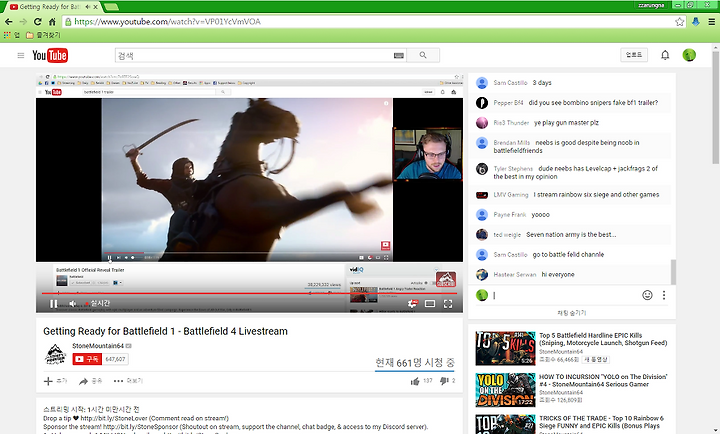This screenshot has height=434, width=720.
Task: Click LMV Gaming's chat avatar
Action: 482,195
